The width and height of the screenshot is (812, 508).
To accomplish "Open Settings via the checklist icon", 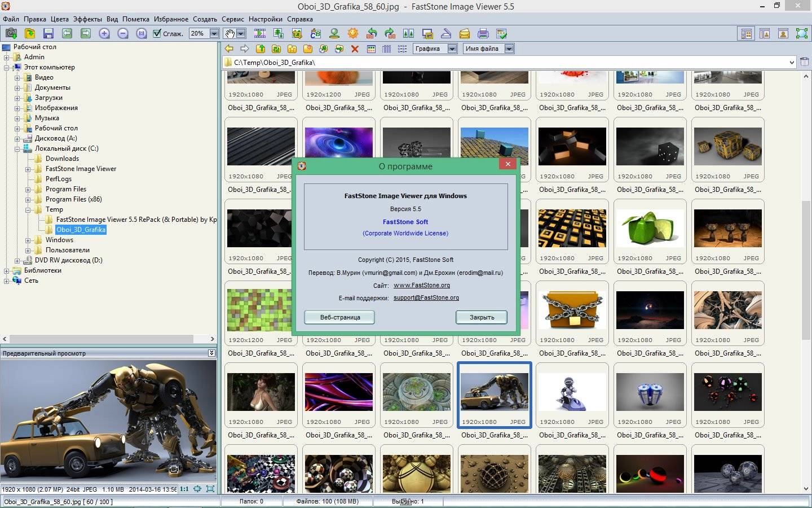I will coord(501,33).
